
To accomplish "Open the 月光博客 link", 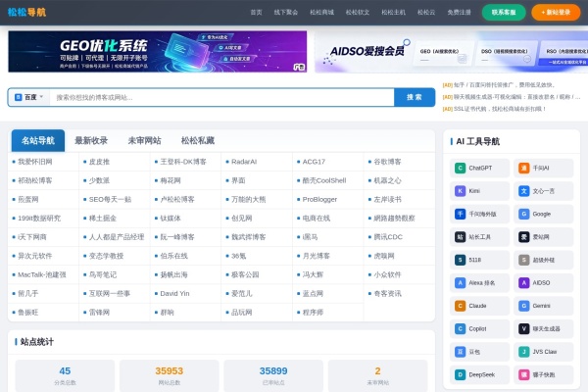I will 316,256.
